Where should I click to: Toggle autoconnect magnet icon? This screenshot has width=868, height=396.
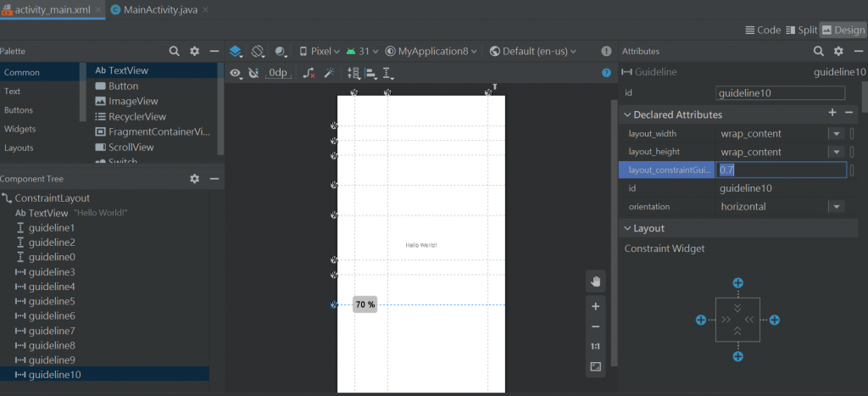(x=253, y=73)
